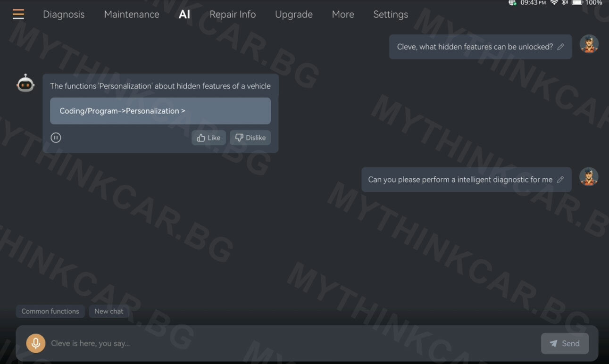Viewport: 609px width, 364px height.
Task: Open Coding/Program->Personalization link
Action: [160, 111]
